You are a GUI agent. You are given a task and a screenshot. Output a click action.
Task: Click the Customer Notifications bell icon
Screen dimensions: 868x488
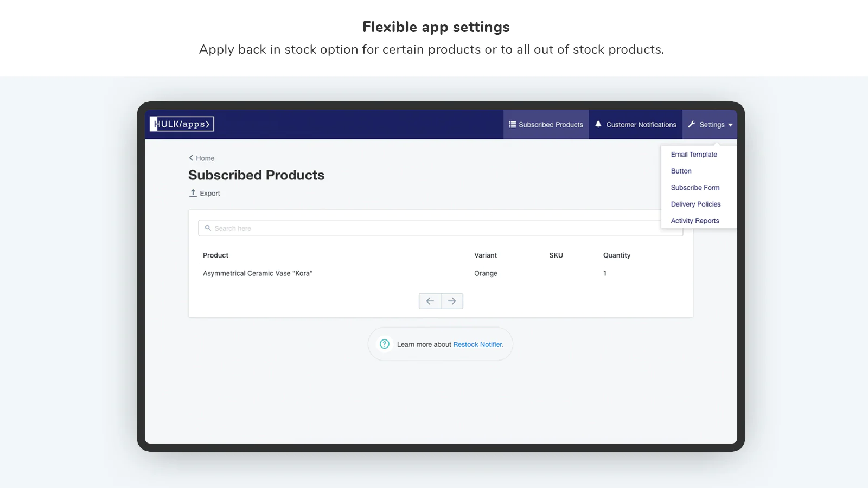pyautogui.click(x=598, y=124)
